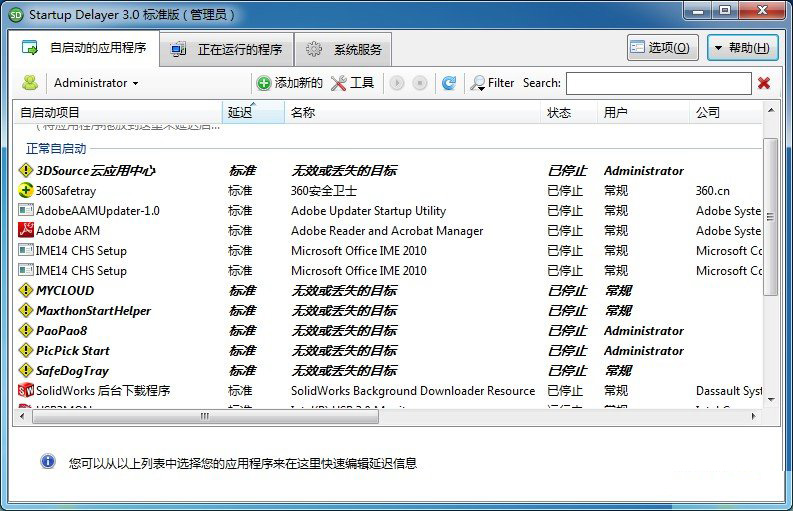Open the Filter magnifier icon
Screen dimensions: 793x511
pos(477,83)
